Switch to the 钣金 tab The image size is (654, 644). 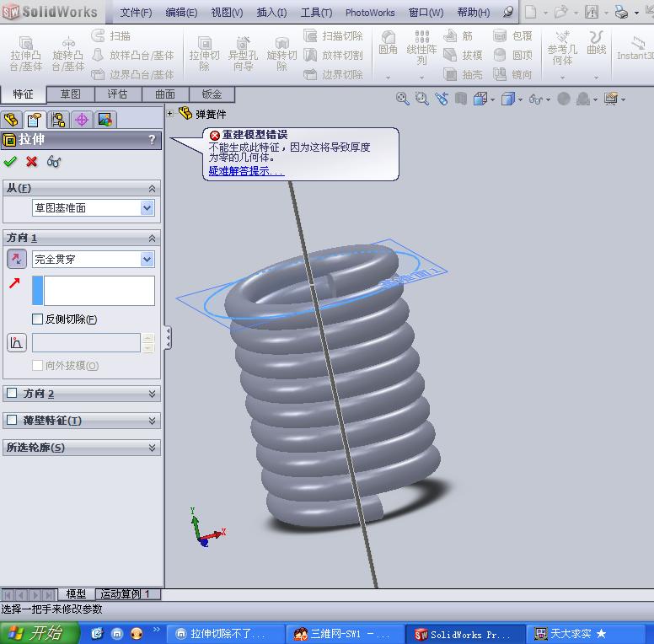tap(212, 94)
